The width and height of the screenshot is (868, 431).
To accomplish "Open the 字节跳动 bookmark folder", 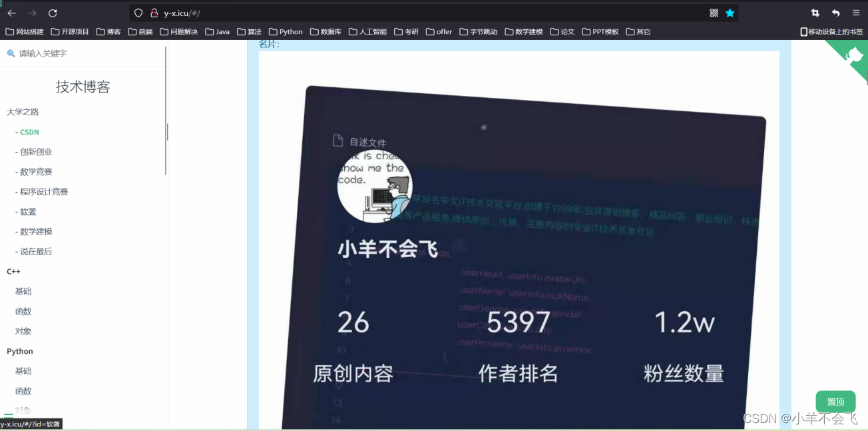I will 479,31.
